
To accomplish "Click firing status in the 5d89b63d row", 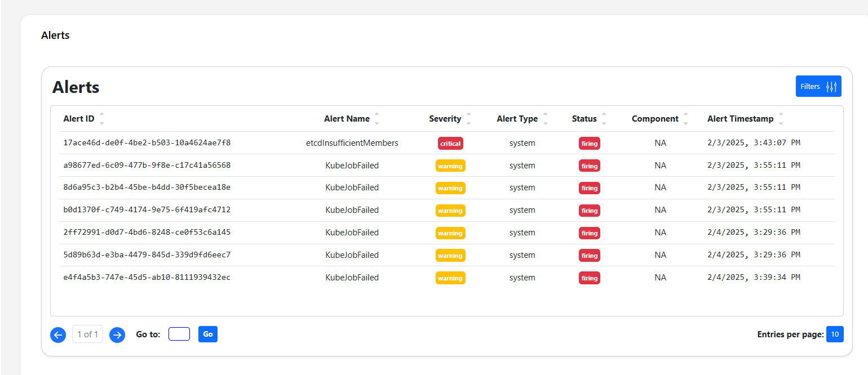I will click(590, 256).
